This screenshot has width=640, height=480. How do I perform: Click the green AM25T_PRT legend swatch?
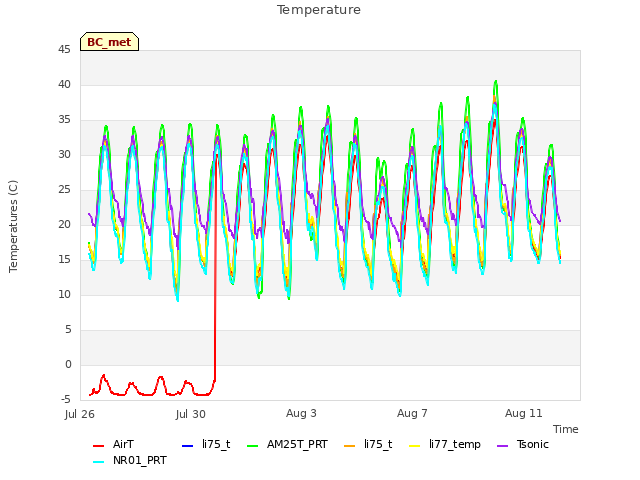point(253,445)
